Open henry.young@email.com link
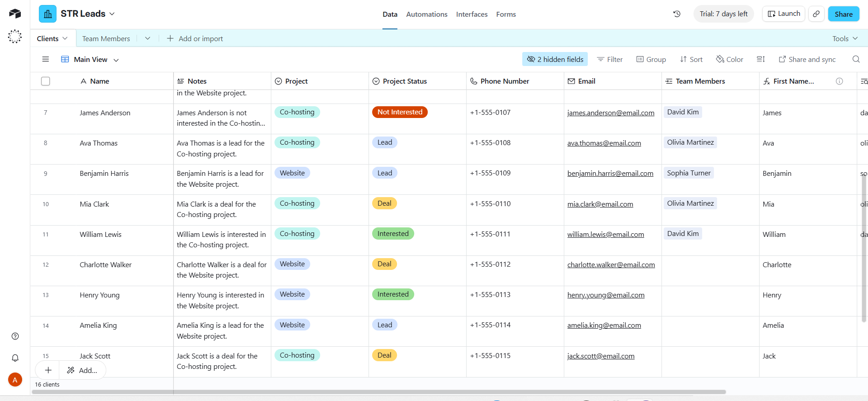The height and width of the screenshot is (401, 868). point(606,295)
